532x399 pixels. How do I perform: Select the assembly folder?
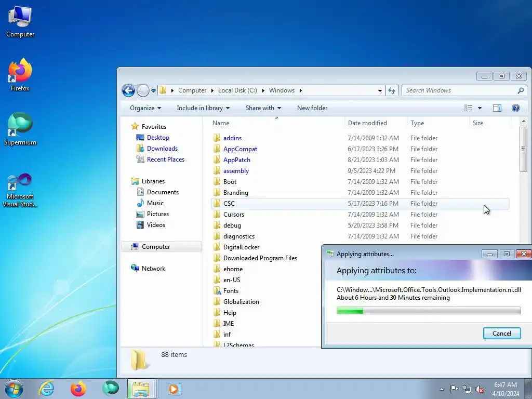[236, 170]
